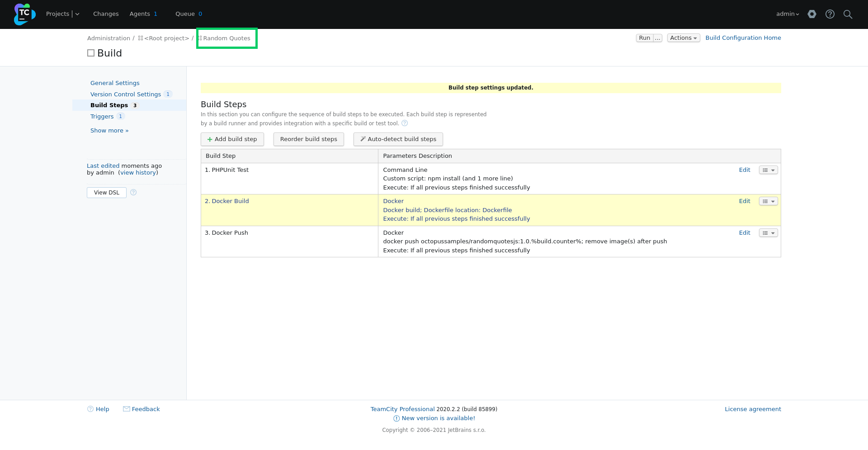Open the help question mark icon in header
Viewport: 868px width, 450px height.
[830, 14]
